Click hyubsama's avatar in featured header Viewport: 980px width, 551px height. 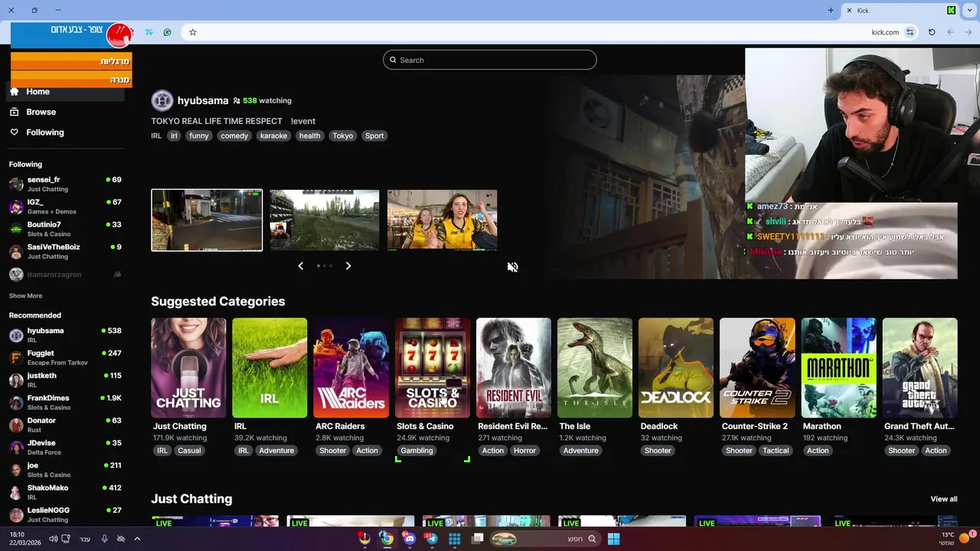(162, 100)
